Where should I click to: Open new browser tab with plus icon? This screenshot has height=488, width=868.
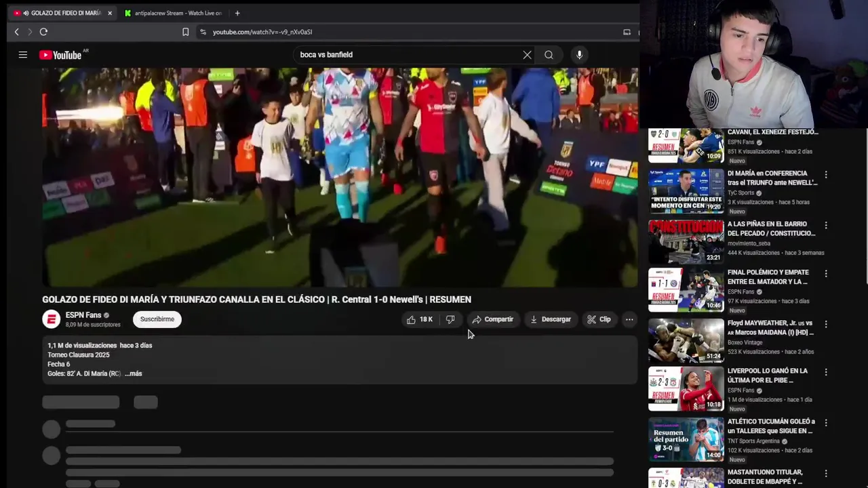pyautogui.click(x=237, y=13)
